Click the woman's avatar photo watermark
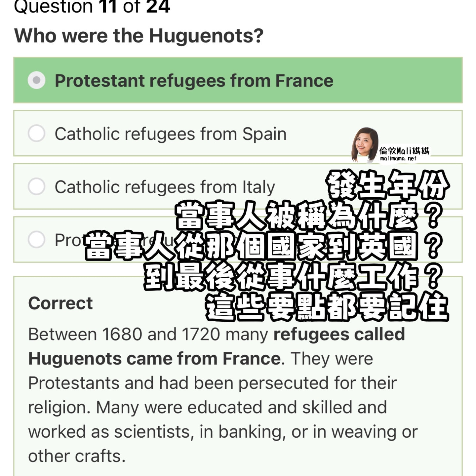Screen dimensions: 476x476 coord(365,144)
